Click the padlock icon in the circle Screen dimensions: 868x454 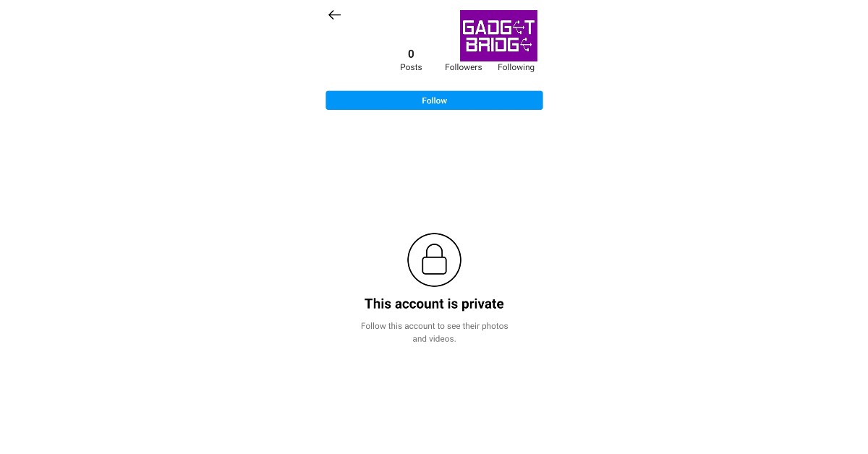434,260
